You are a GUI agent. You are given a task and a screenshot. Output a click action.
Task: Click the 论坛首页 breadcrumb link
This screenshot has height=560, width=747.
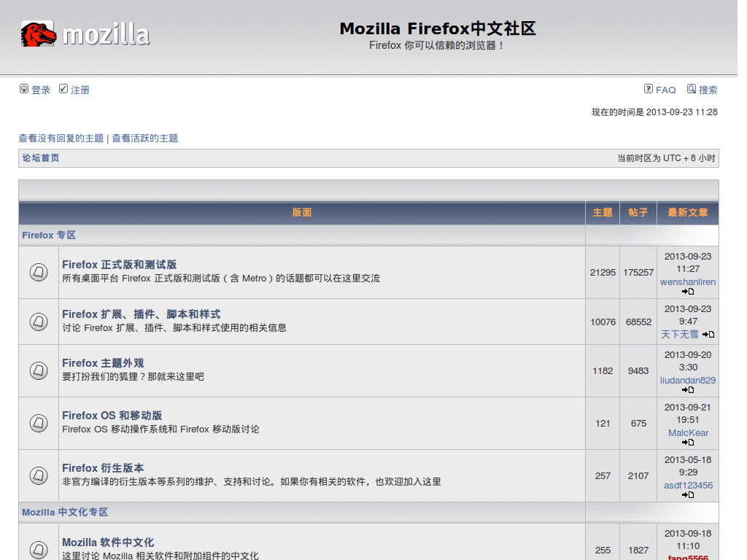point(40,157)
